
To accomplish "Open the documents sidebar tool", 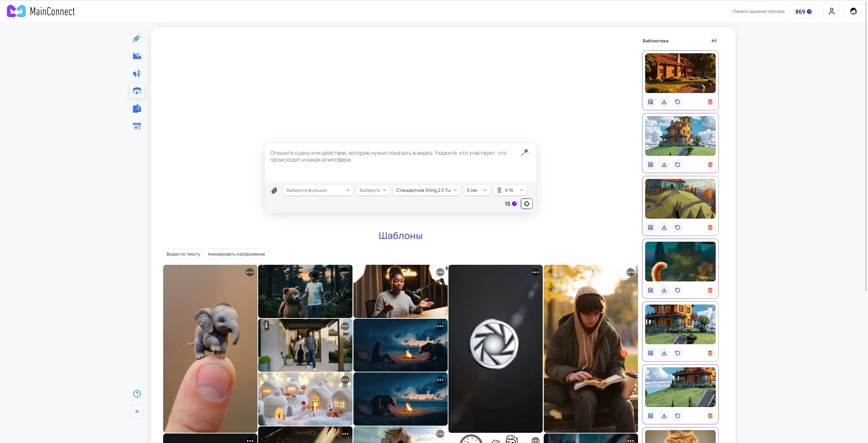I will [x=137, y=109].
